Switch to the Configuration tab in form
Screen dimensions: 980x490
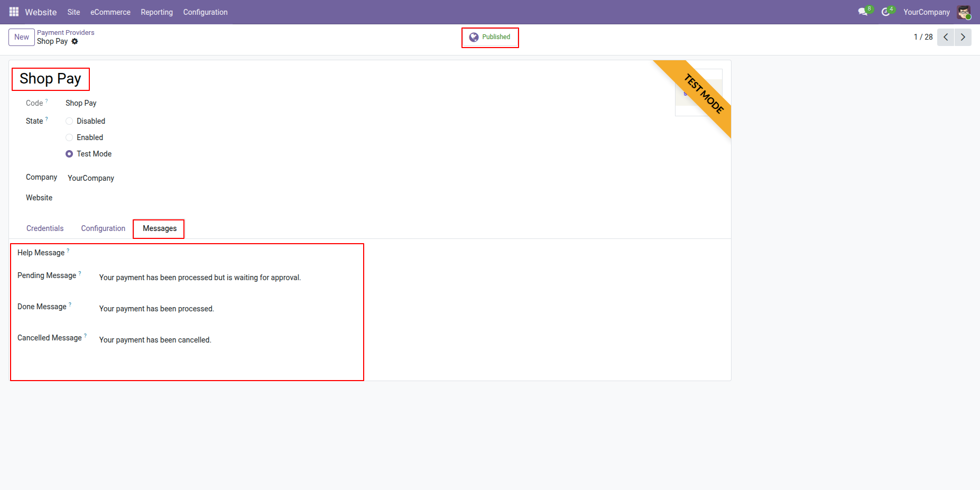pos(103,228)
